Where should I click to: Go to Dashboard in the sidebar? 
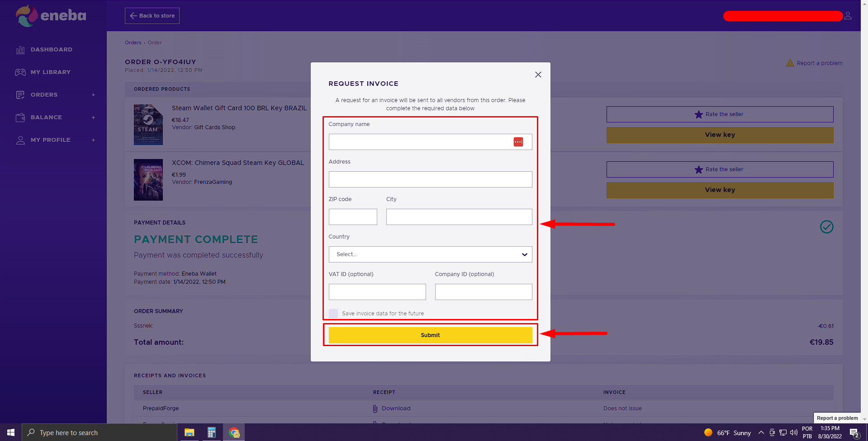pos(52,50)
